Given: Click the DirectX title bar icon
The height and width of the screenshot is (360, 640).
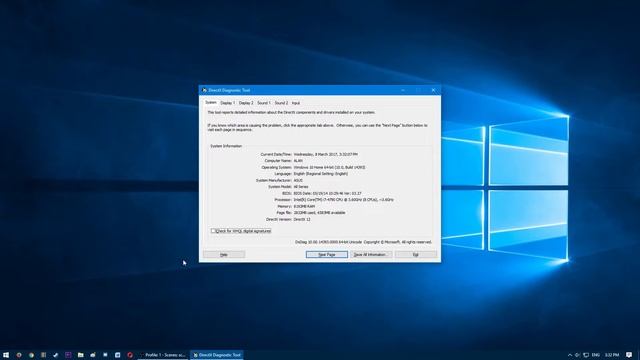Looking at the screenshot, I should coord(204,90).
